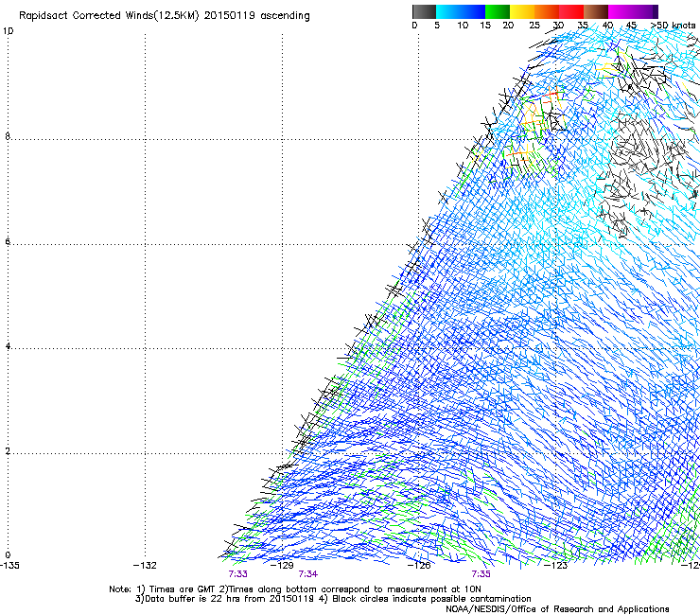
Task: Click the latitude label 4
Action: 8,346
